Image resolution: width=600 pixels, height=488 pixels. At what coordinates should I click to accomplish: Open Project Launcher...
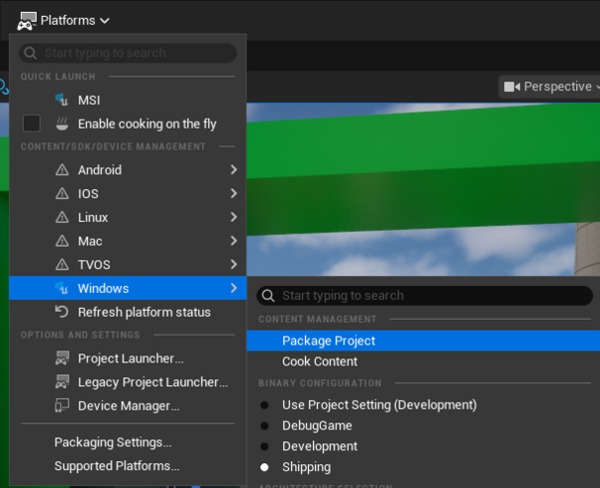(x=128, y=359)
